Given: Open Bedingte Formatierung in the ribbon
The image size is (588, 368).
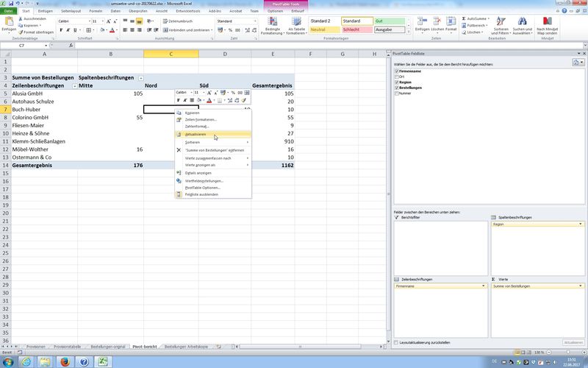Looking at the screenshot, I should (270, 26).
